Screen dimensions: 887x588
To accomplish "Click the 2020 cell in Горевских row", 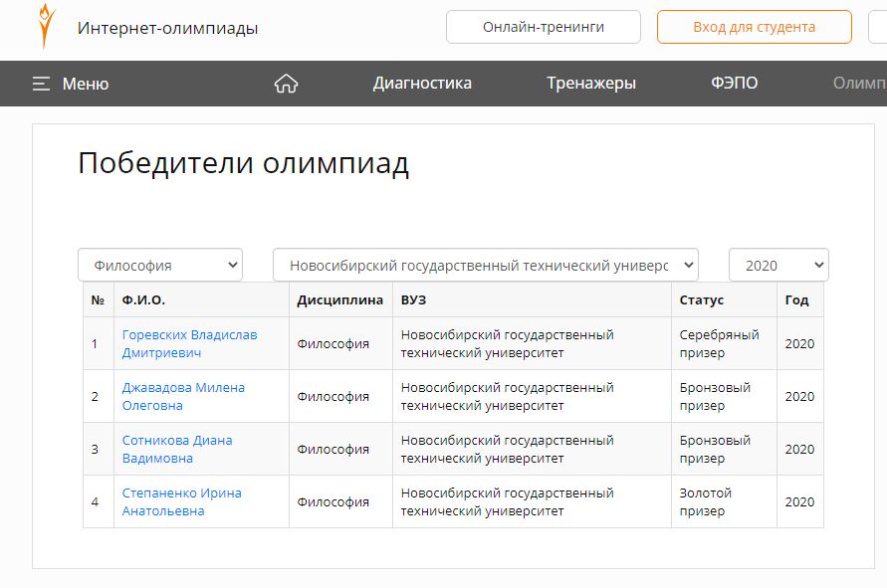I will 799,344.
